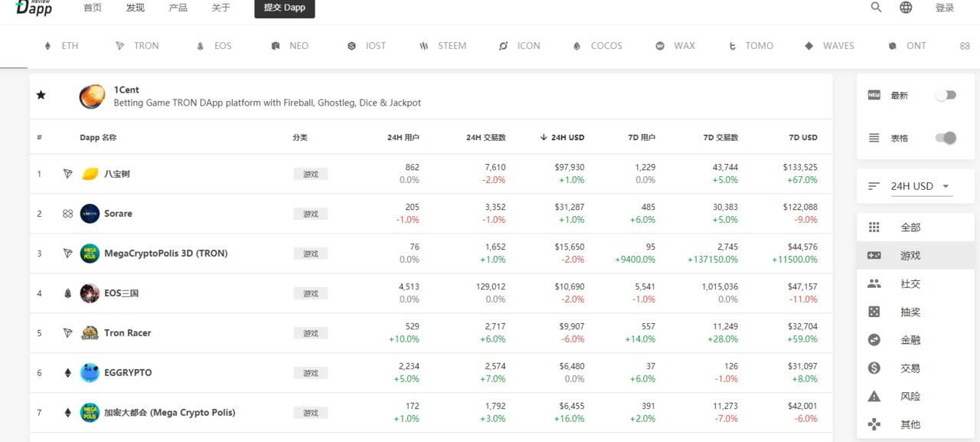The image size is (980, 442).
Task: Click the Sorare app icon
Action: pyautogui.click(x=90, y=214)
